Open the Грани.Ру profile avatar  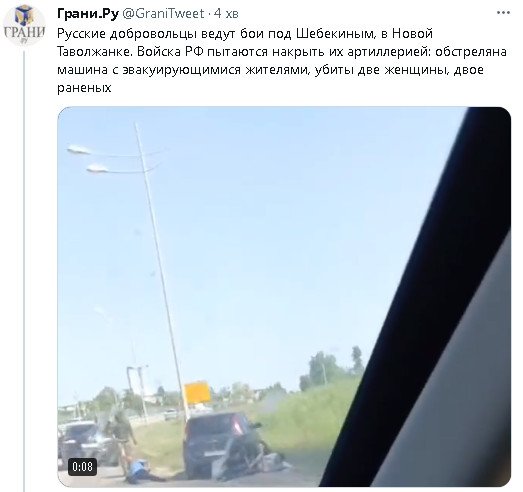(x=24, y=25)
